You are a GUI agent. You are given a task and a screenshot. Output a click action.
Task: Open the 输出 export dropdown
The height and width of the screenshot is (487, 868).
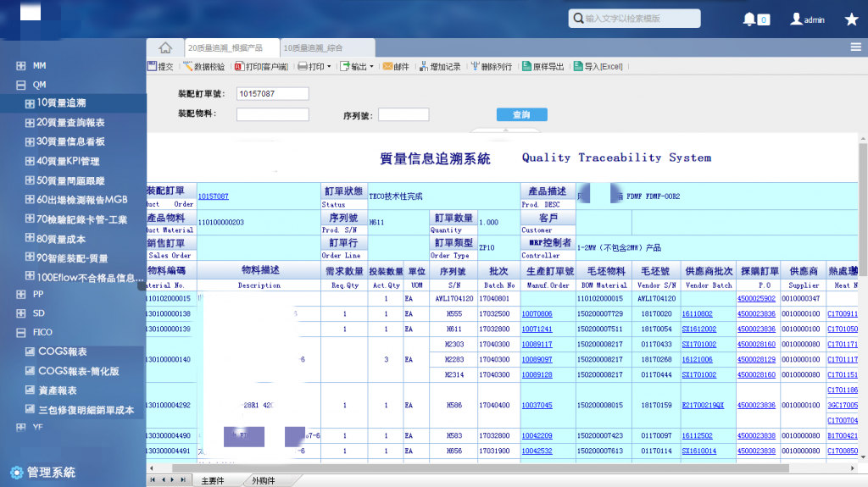(357, 66)
